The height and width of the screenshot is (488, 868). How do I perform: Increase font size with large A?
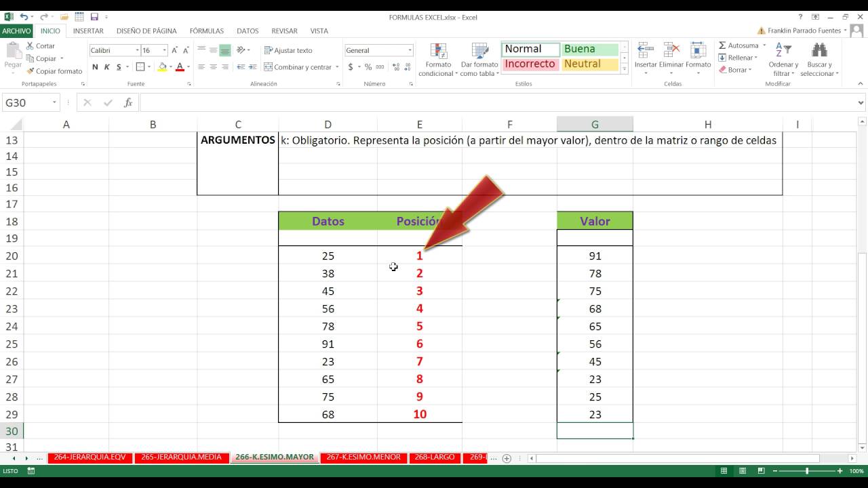(174, 50)
